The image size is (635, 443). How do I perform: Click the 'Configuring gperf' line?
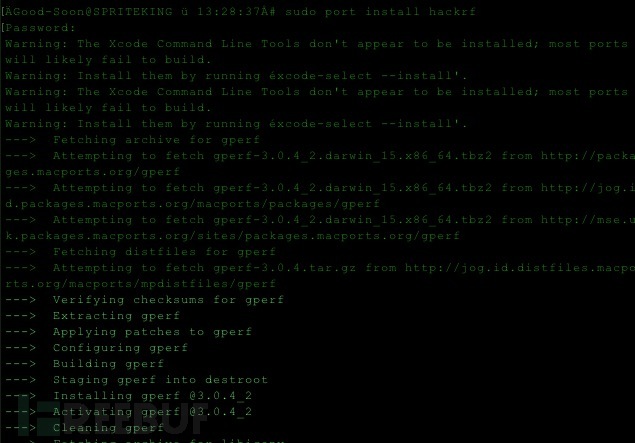pos(96,348)
